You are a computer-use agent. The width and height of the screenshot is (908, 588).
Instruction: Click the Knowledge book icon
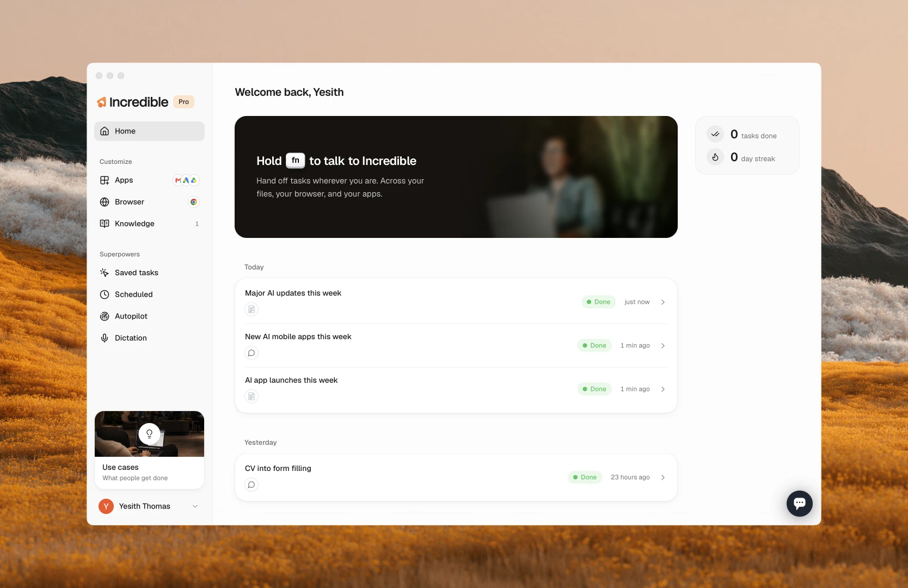pyautogui.click(x=105, y=224)
